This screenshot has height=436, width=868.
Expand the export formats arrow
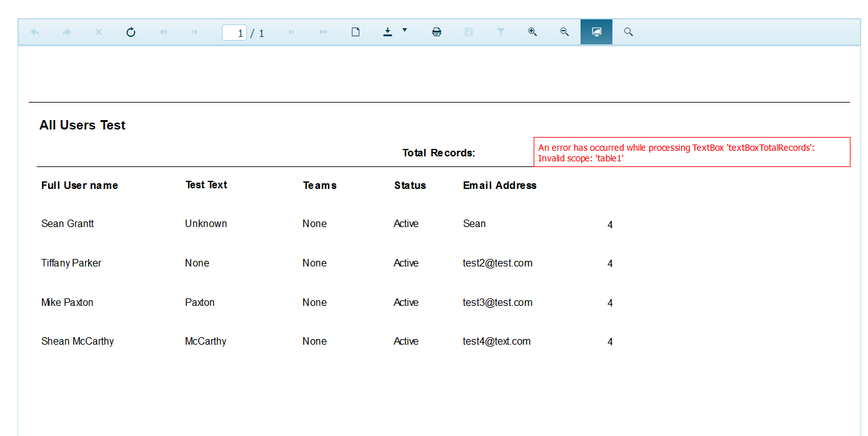pyautogui.click(x=404, y=30)
